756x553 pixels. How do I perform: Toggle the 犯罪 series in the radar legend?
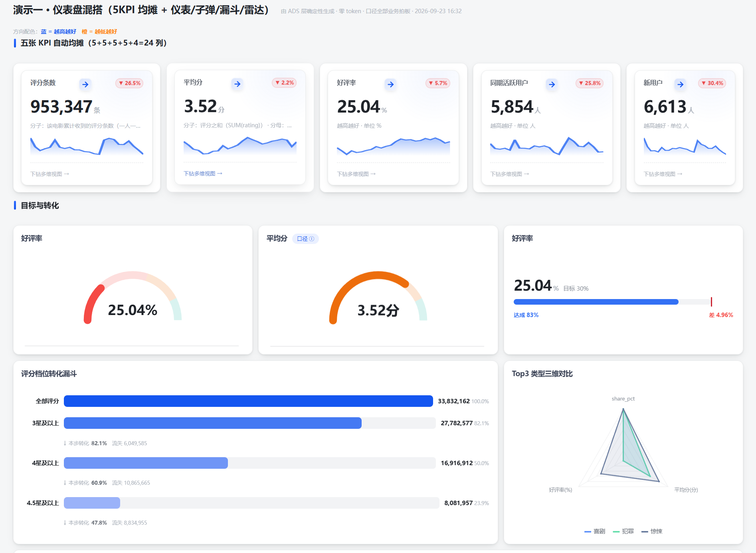click(x=623, y=531)
